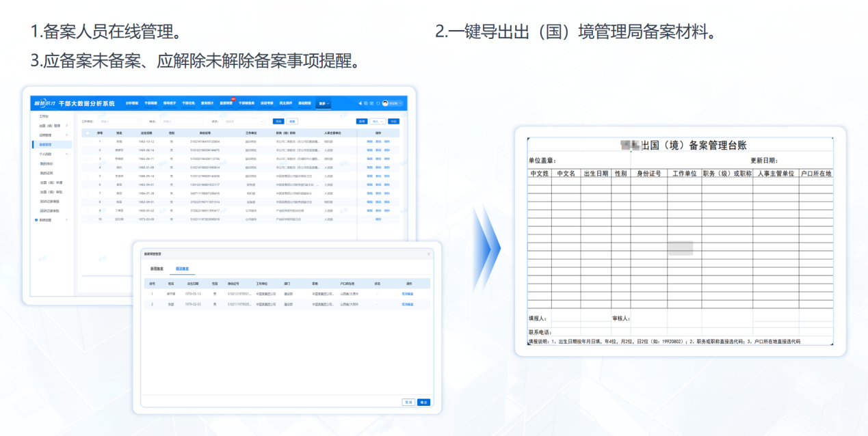
Task: Expand the 出国（境）管理 sidebar section
Action: pos(49,126)
